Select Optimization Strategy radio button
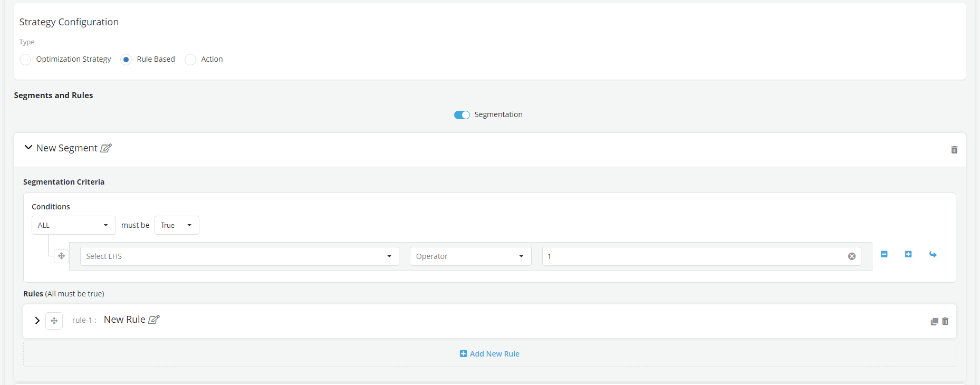Screen dimensions: 980x385 (25, 60)
